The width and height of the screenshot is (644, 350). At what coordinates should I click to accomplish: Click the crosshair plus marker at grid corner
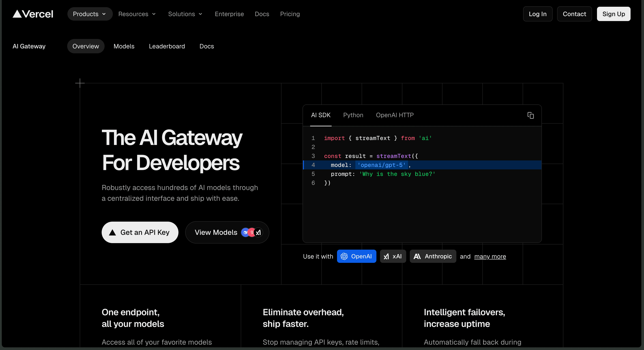pos(80,83)
